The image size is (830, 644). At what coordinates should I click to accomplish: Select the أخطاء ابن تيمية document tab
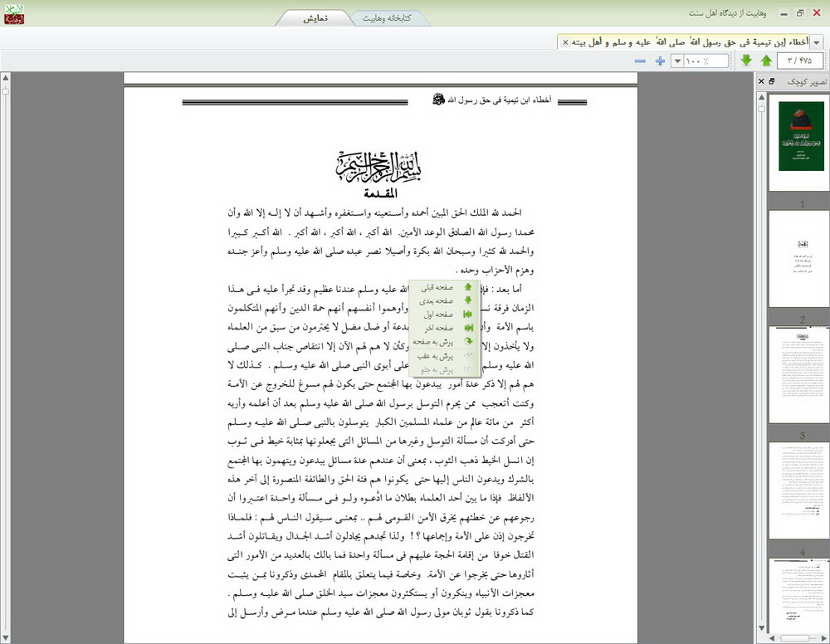[690, 41]
